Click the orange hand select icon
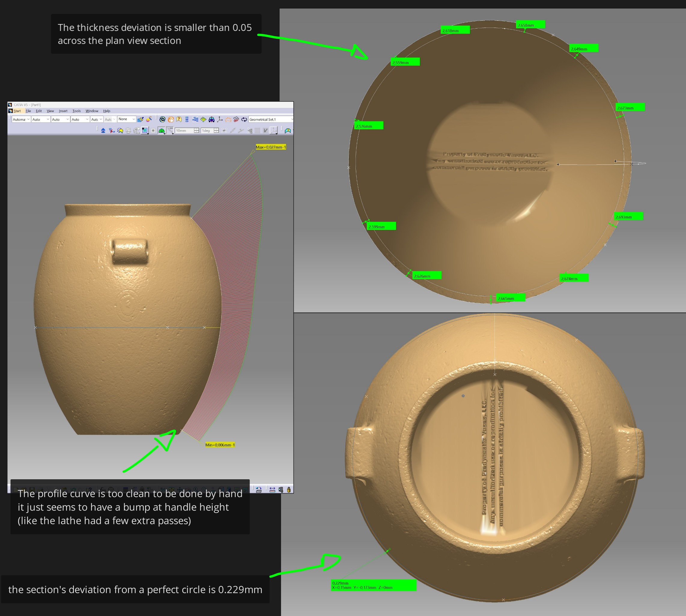This screenshot has height=616, width=686. pos(171,120)
